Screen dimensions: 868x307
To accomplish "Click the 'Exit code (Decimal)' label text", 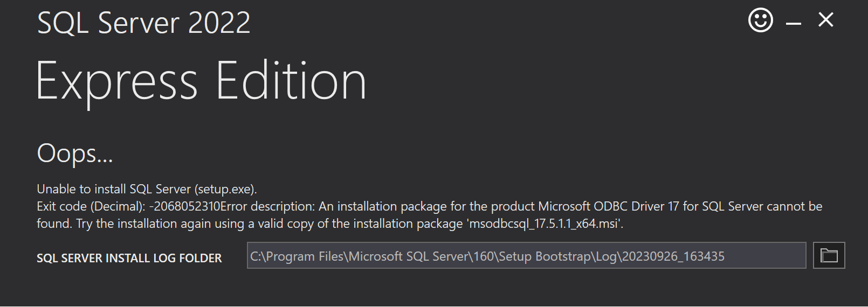I will [x=91, y=206].
